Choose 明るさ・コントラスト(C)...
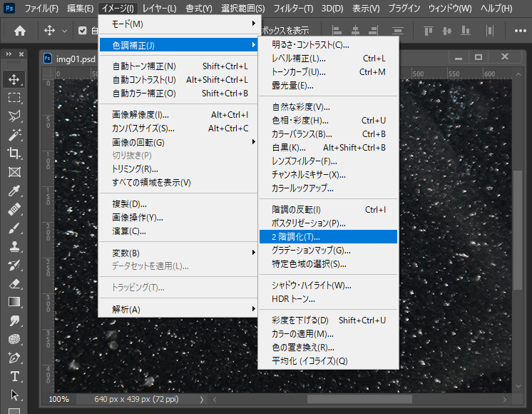 328,45
